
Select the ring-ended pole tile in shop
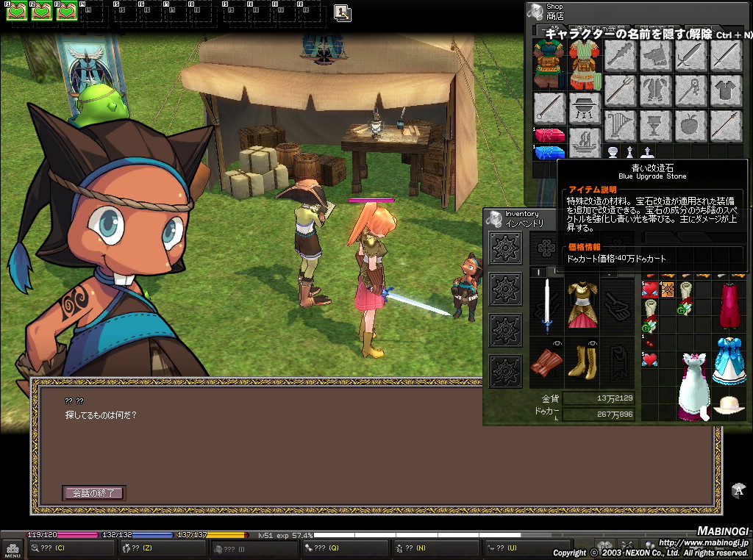point(549,109)
